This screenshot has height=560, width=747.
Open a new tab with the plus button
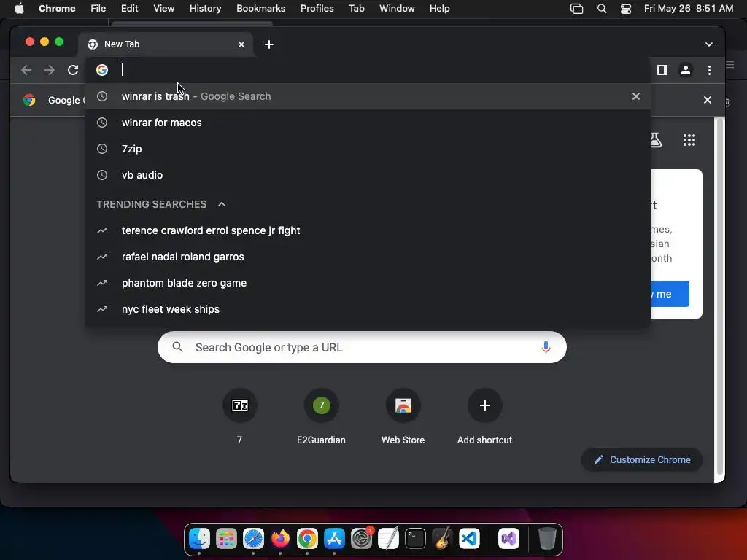point(269,44)
